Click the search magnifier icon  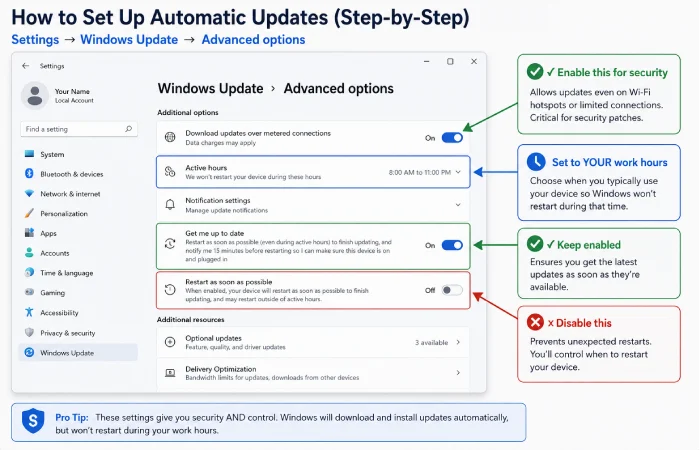click(x=129, y=129)
